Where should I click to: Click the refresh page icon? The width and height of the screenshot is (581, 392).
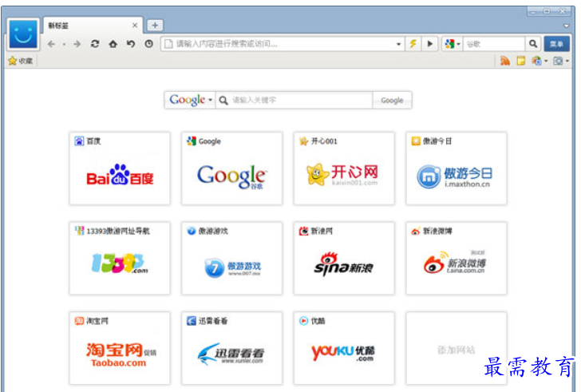coord(95,44)
